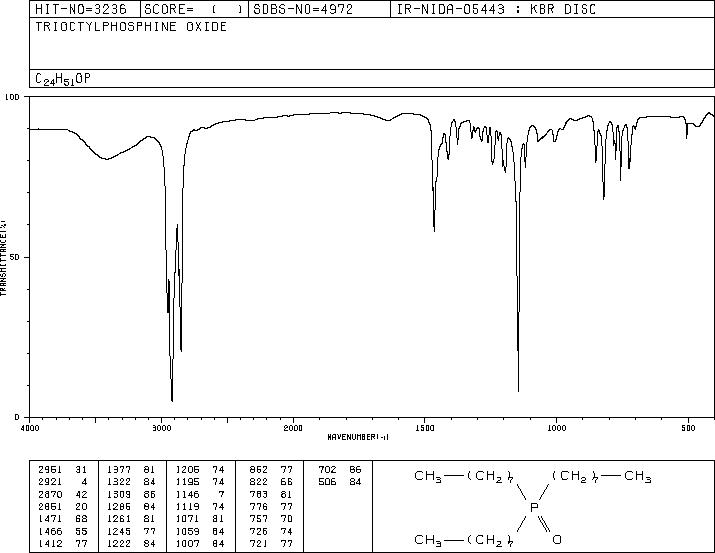Click the 1322 peak table entry
Viewport: 715px width, 553px height.
point(119,482)
